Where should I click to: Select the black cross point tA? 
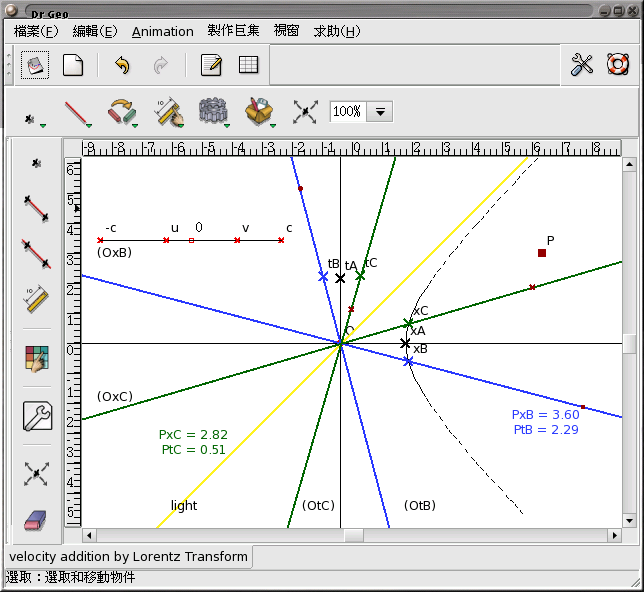point(340,279)
